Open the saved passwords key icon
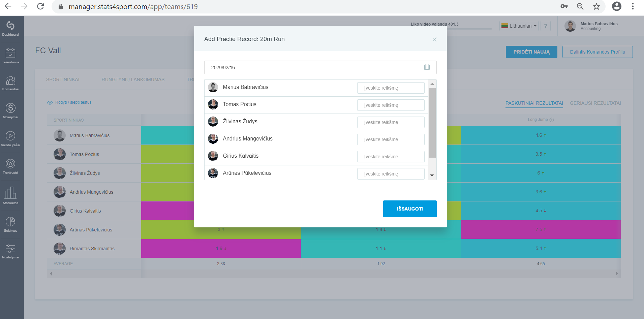 tap(564, 6)
